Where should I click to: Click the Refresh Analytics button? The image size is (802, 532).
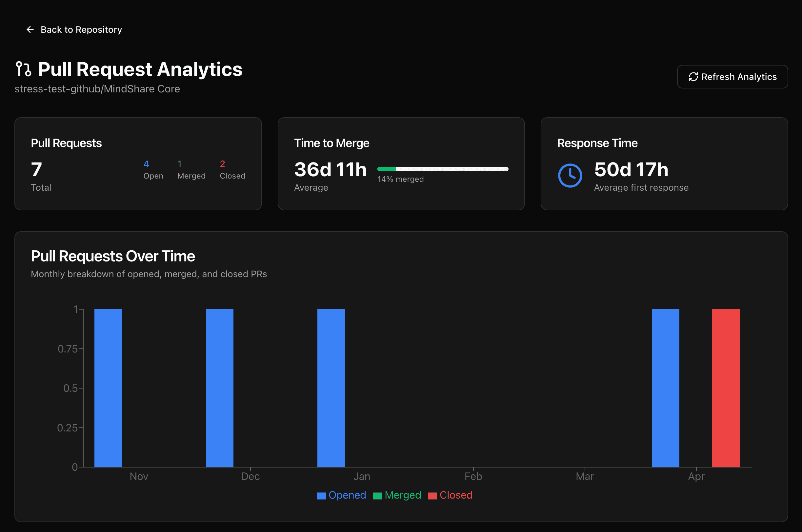pos(732,77)
